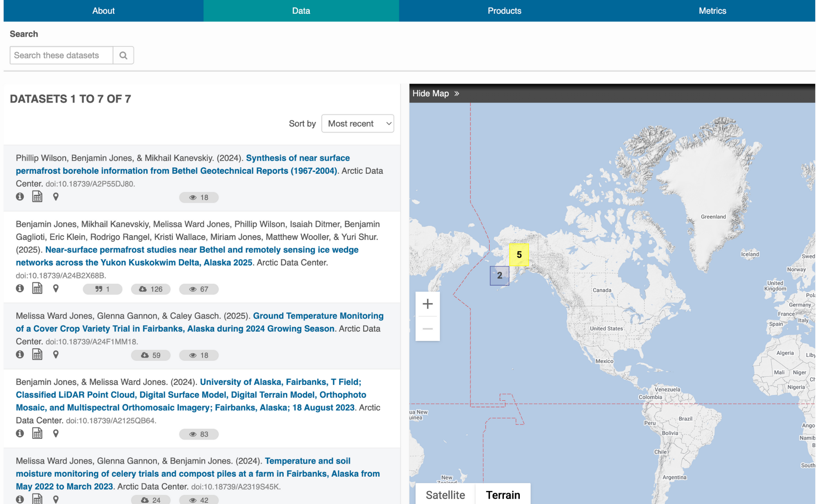Expand the yellow map cluster labeled 5
The height and width of the screenshot is (504, 816).
519,254
